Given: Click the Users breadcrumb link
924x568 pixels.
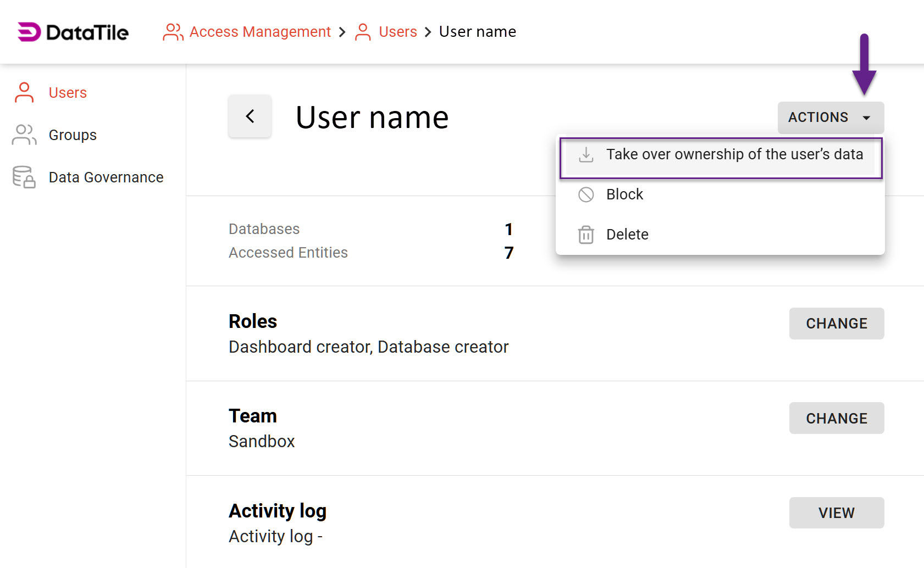Looking at the screenshot, I should 397,32.
